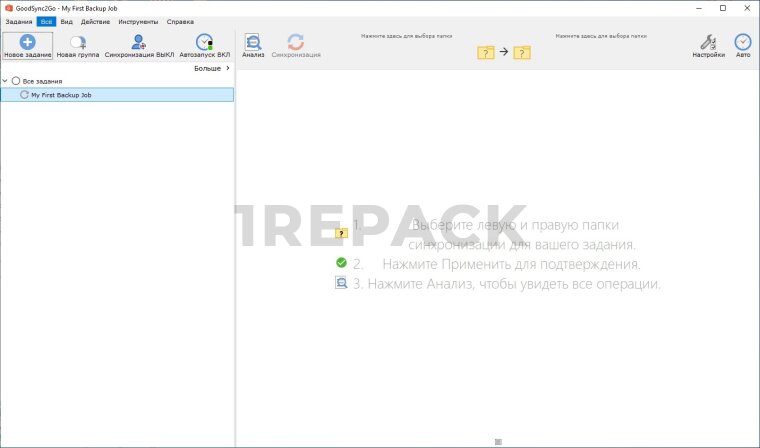The image size is (760, 448).
Task: Click the Новая группа (New Group) icon
Action: pos(77,42)
